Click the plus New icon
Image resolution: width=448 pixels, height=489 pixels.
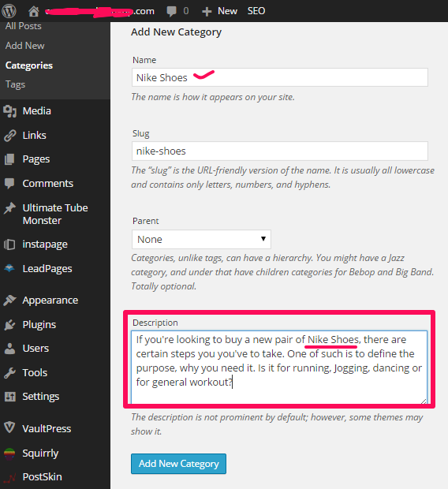(x=206, y=12)
